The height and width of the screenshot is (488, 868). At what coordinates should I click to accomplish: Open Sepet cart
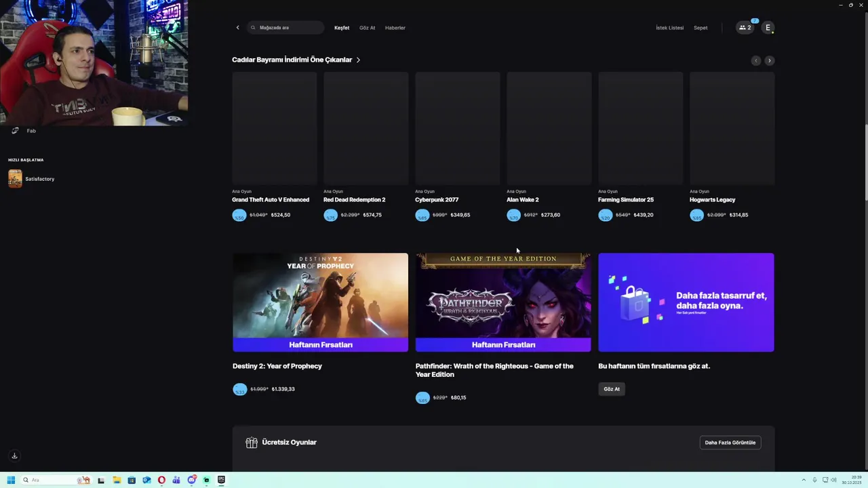[x=701, y=28]
